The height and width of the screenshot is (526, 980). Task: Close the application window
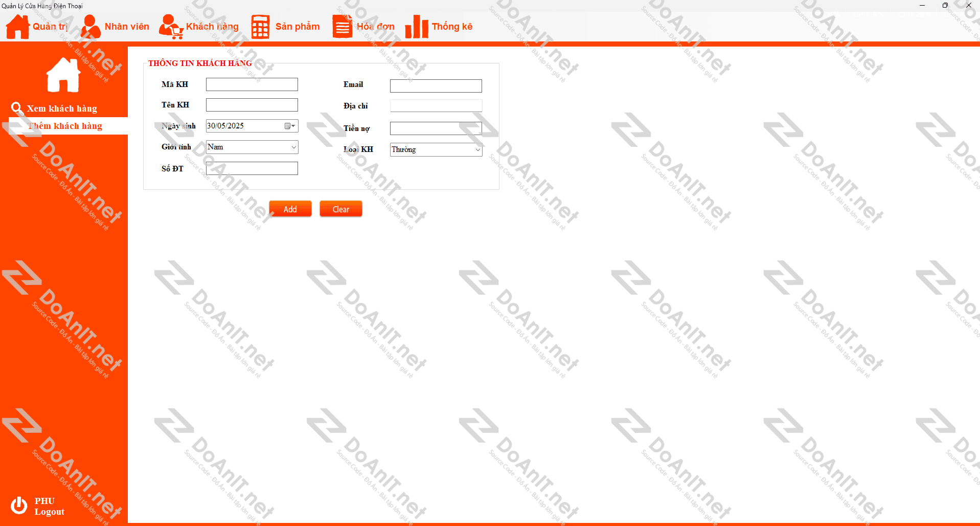coord(968,5)
